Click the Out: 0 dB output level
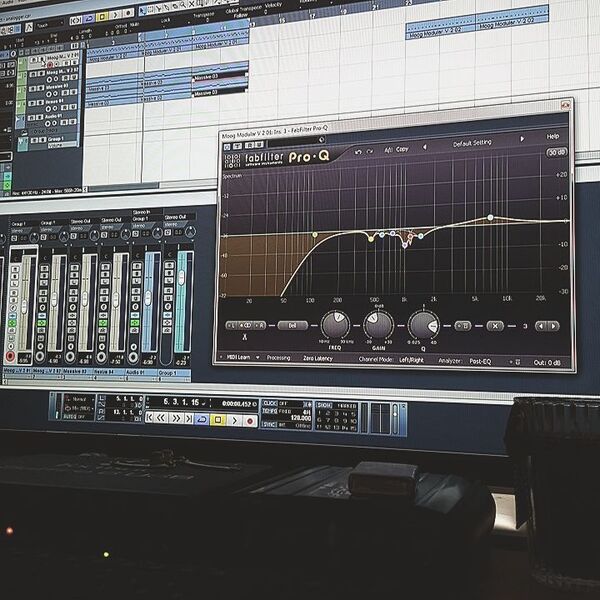The width and height of the screenshot is (600, 600). [547, 362]
